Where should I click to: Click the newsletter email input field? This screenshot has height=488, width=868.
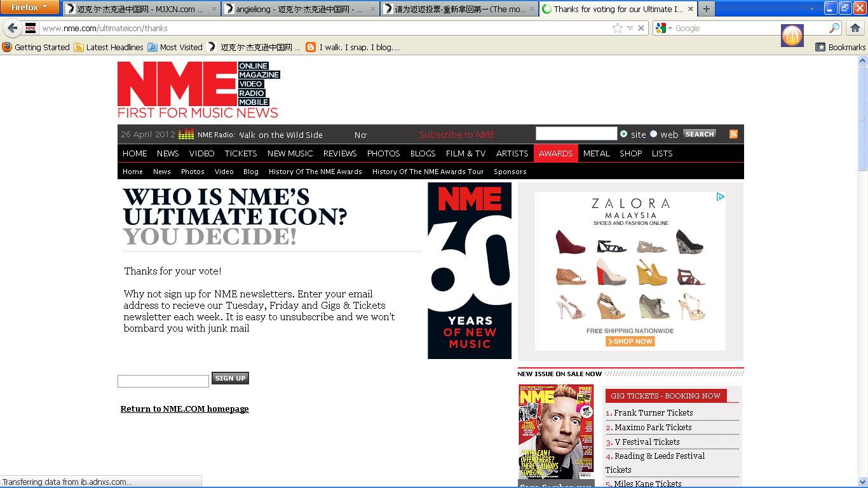tap(163, 381)
